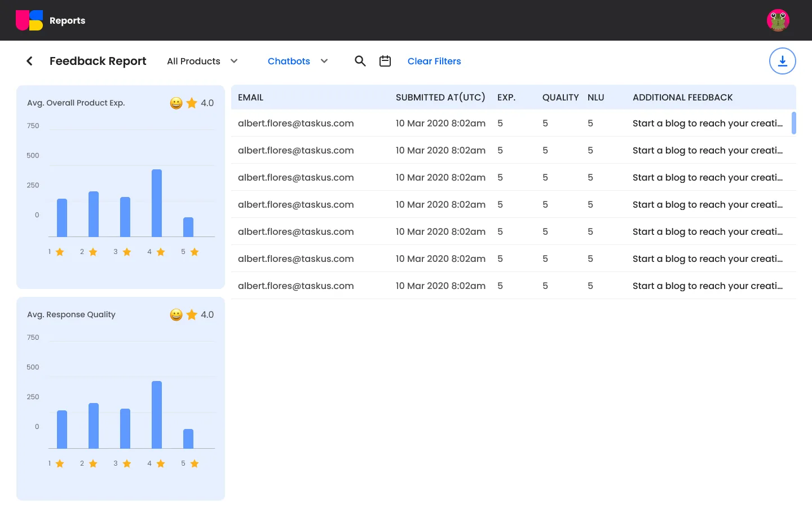Click the app logo beside Reports
812x508 pixels.
[x=29, y=20]
